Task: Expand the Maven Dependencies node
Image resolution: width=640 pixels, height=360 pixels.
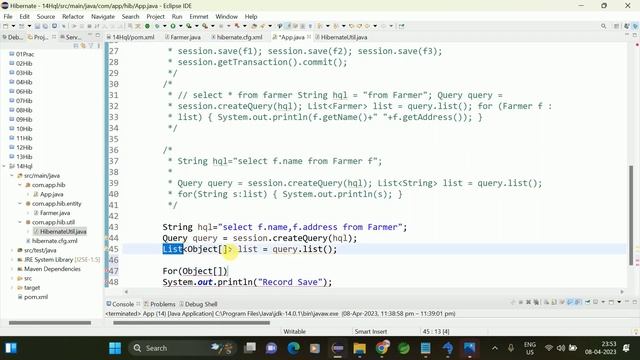Action: [x=12, y=269]
